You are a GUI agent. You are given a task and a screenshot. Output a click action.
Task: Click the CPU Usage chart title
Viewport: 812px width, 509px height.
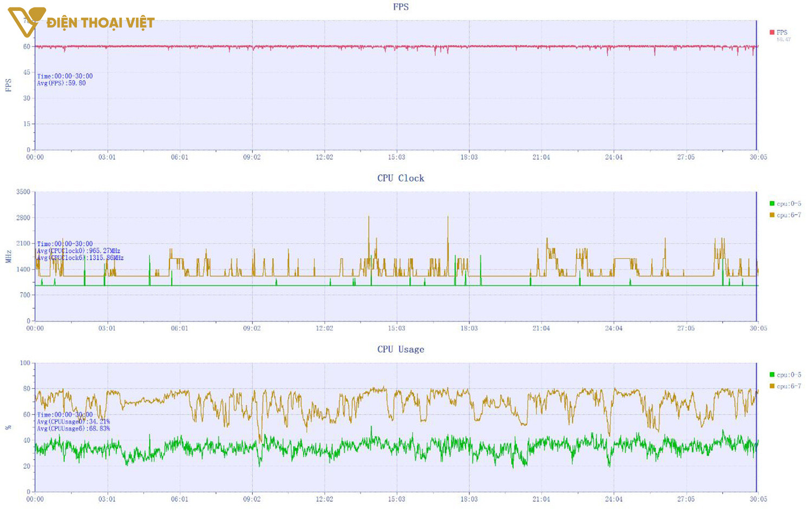coord(401,349)
